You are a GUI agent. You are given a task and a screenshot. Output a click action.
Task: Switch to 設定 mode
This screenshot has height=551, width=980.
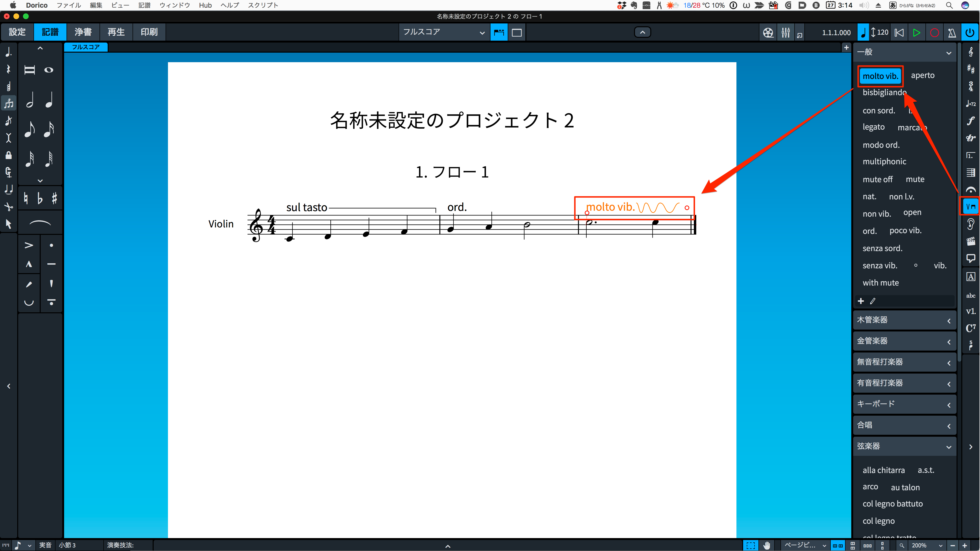coord(17,32)
